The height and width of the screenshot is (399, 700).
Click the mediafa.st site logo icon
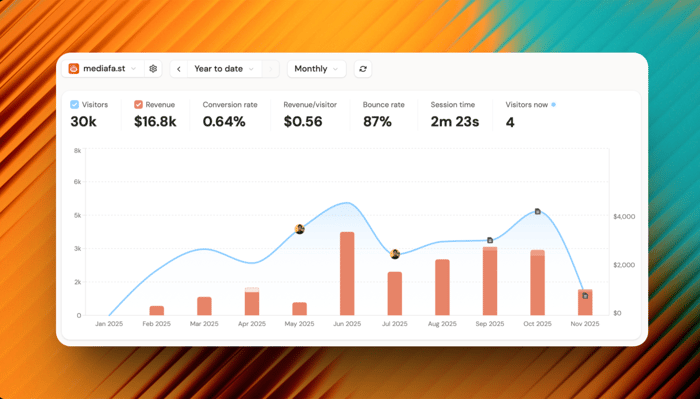tap(74, 69)
